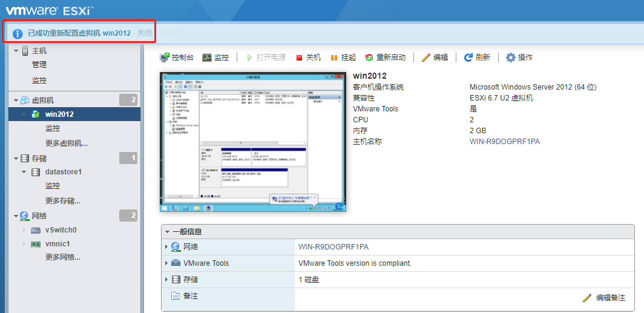This screenshot has height=313, width=644.
Task: Expand the 网络 row in 一般信息
Action: click(166, 247)
